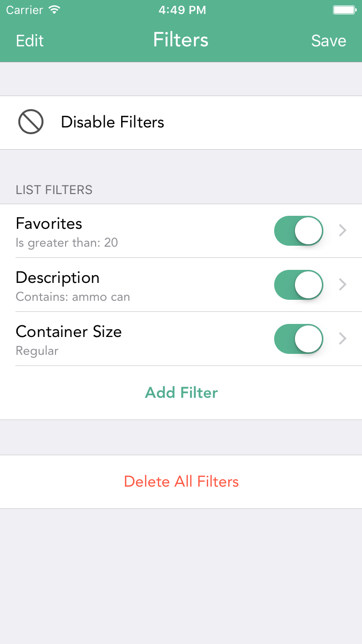This screenshot has height=644, width=362.
Task: Tap the clock time in status bar
Action: pos(182,10)
